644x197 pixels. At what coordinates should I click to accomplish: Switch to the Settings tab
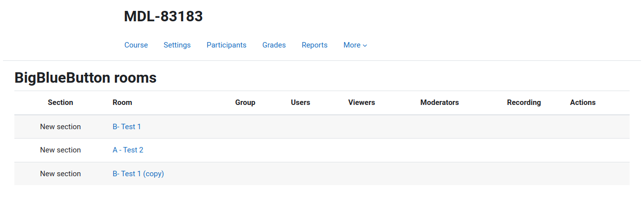[x=177, y=45]
